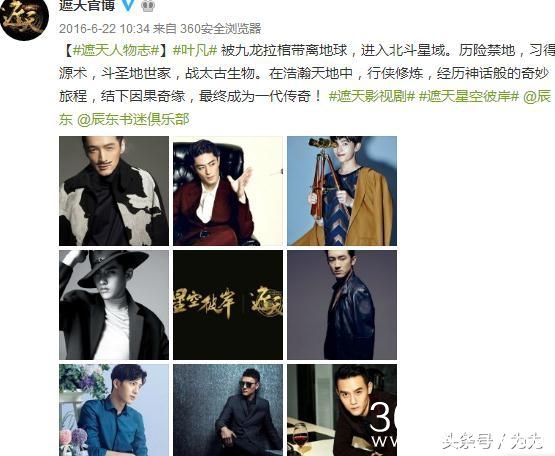This screenshot has height=456, width=555.
Task: Open the #叶凡# hashtag
Action: [195, 51]
